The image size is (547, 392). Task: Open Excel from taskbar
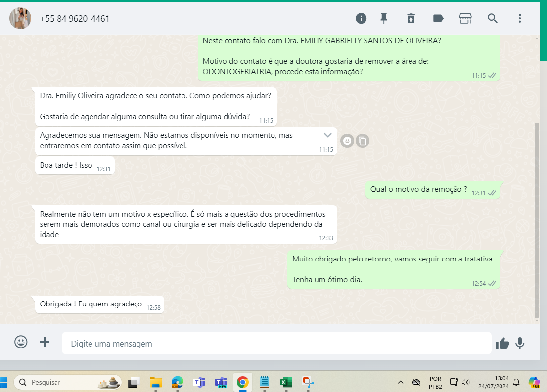coord(286,382)
